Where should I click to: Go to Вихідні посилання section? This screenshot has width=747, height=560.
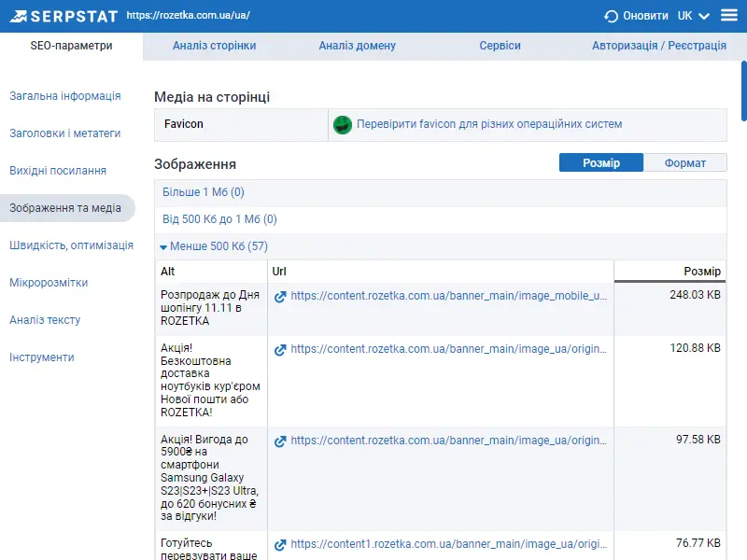point(58,171)
